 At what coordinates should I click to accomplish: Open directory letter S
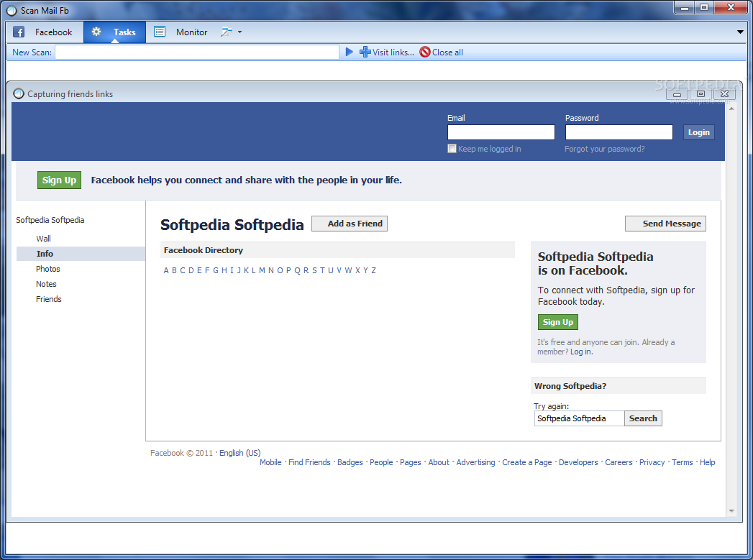click(314, 270)
